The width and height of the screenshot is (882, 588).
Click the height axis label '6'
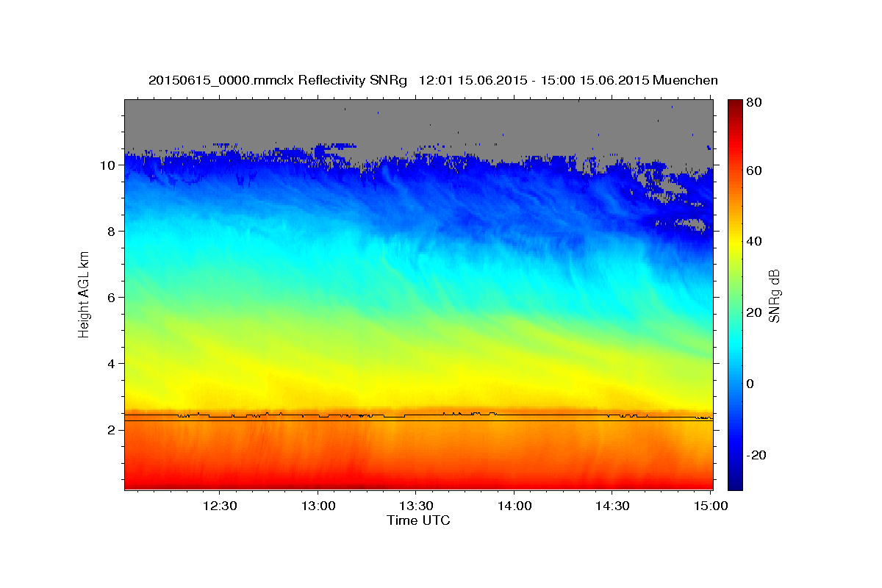point(110,298)
